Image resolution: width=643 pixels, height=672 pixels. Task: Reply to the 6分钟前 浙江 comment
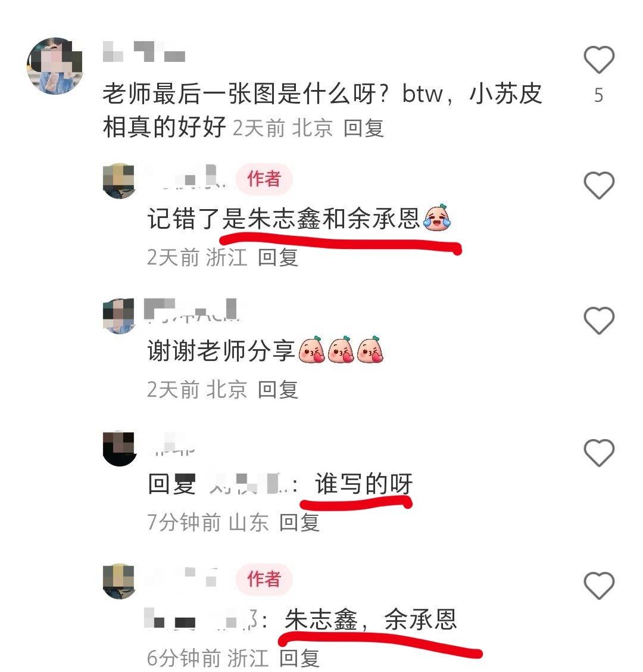click(x=299, y=658)
